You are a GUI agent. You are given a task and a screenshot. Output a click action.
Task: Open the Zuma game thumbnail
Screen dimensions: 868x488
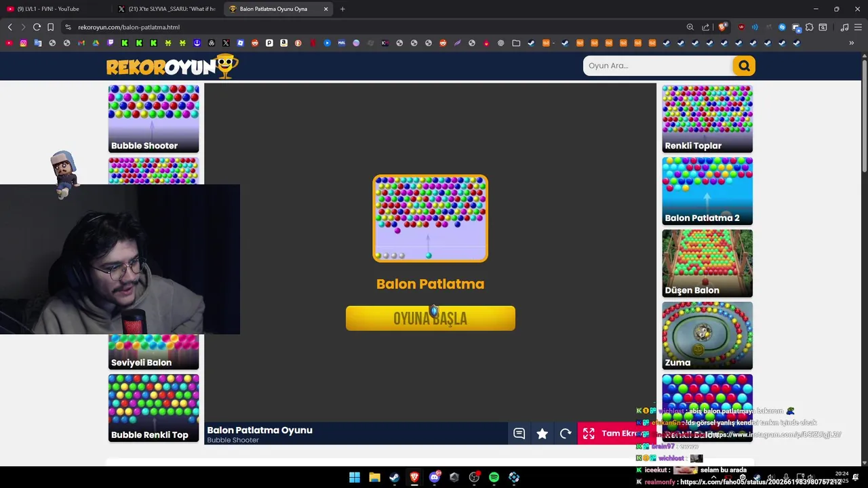[x=707, y=335]
